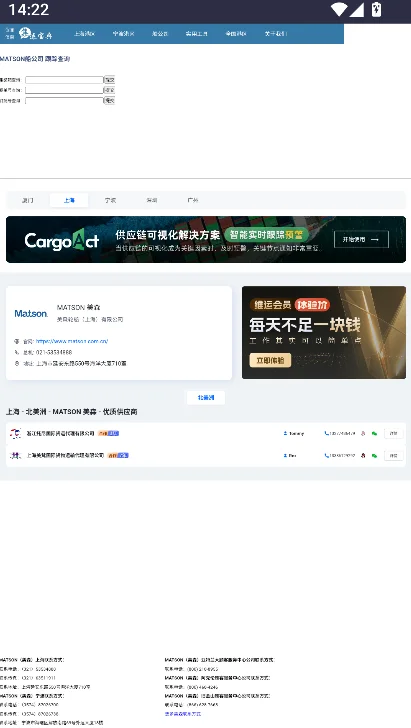Image resolution: width=411 pixels, height=728 pixels.
Task: Select the 广州 port tab
Action: [193, 201]
